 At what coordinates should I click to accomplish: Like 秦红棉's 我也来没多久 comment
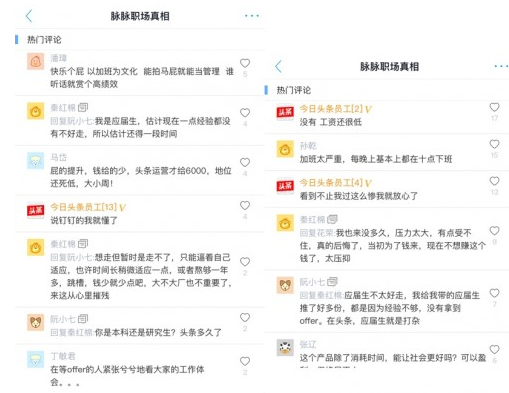click(494, 231)
